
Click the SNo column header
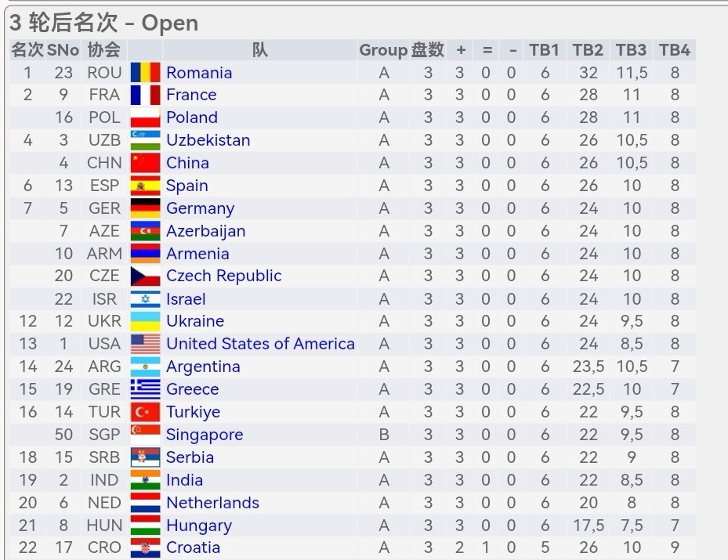[63, 49]
